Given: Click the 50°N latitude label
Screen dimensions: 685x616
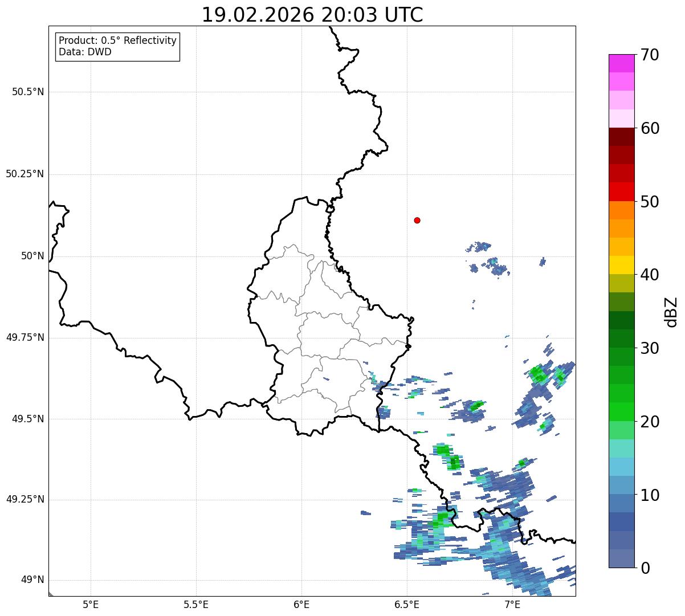Looking at the screenshot, I should coord(32,256).
